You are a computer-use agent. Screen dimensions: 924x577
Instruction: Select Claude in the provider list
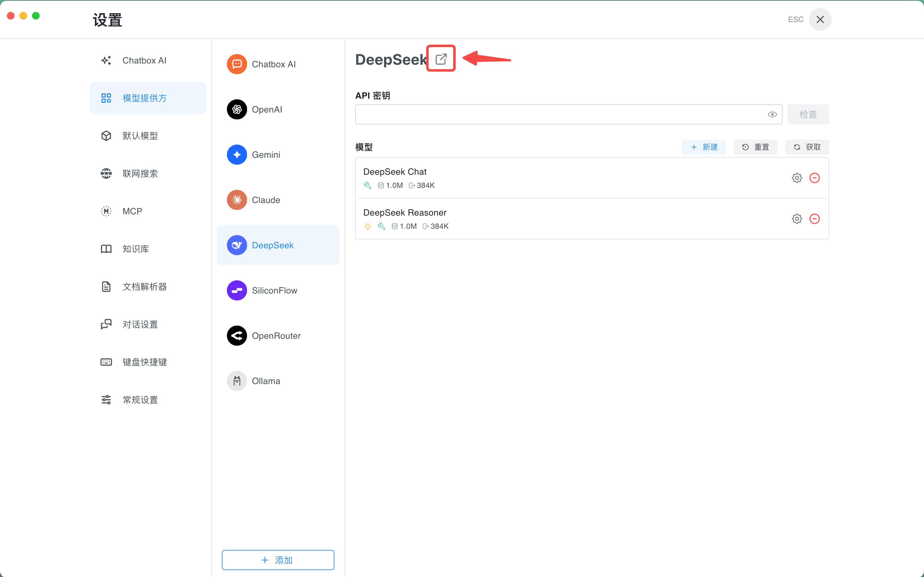[x=278, y=200]
